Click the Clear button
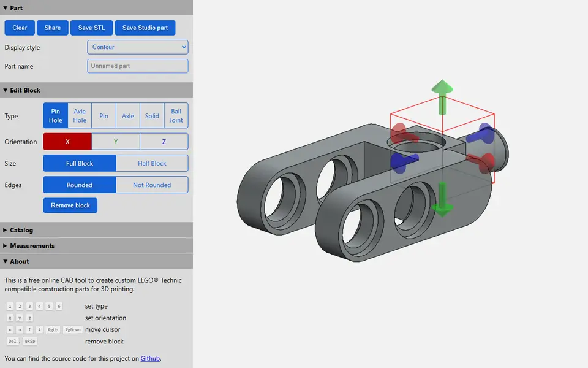 tap(20, 28)
